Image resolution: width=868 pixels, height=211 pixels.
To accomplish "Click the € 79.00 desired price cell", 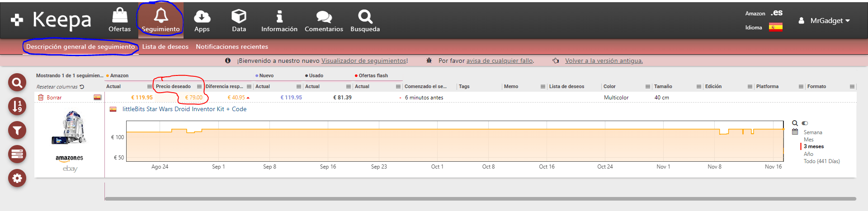I will [x=193, y=98].
